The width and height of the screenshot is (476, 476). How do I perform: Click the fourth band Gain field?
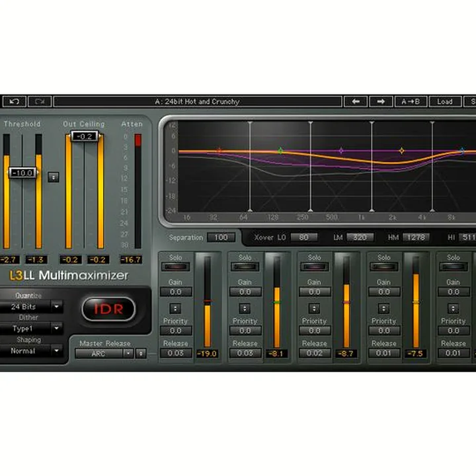pyautogui.click(x=384, y=292)
